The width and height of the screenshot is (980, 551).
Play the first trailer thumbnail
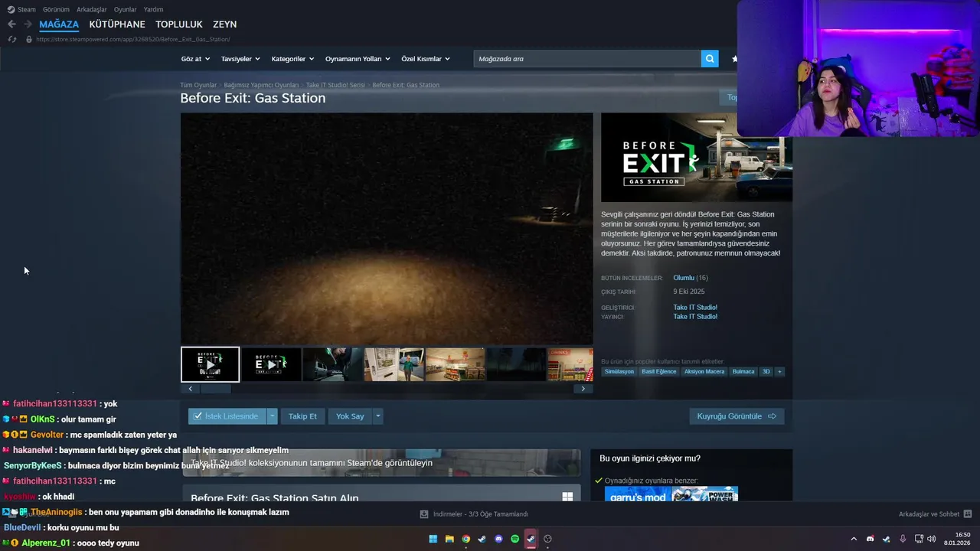[210, 364]
